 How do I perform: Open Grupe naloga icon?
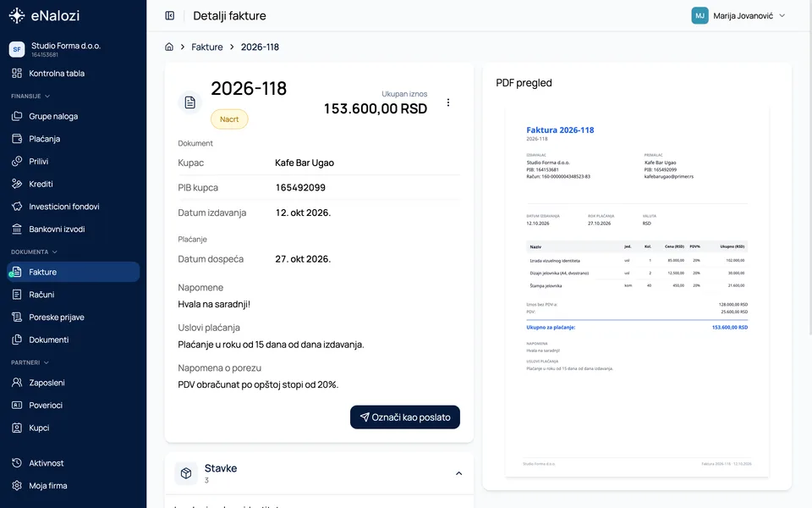point(17,116)
